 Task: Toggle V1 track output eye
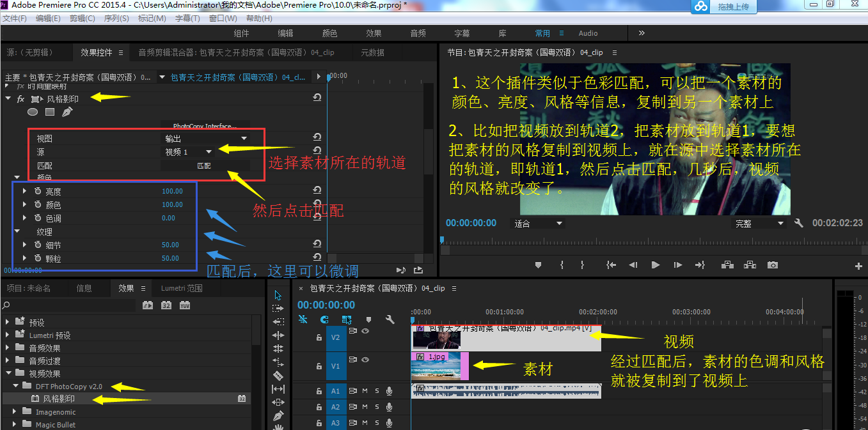click(365, 360)
